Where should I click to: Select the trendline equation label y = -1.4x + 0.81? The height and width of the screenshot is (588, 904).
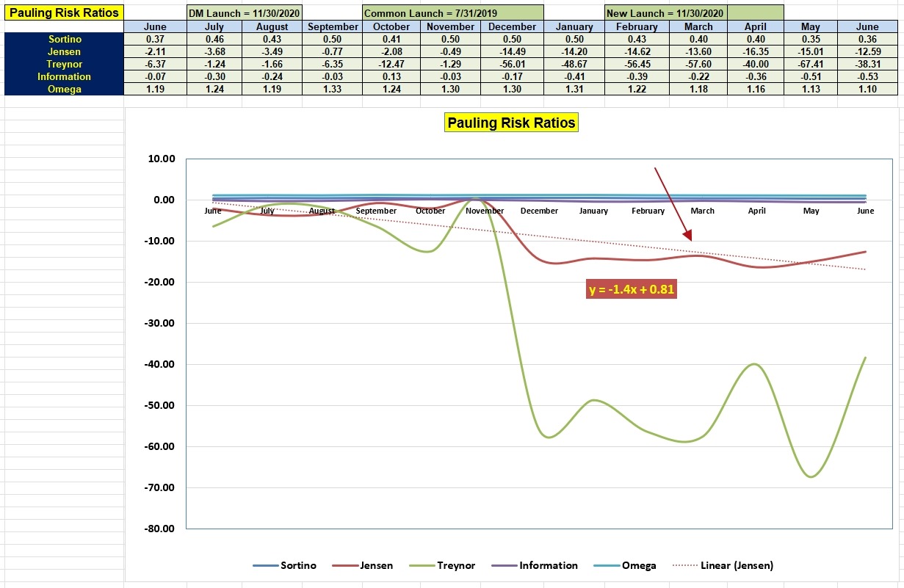632,289
